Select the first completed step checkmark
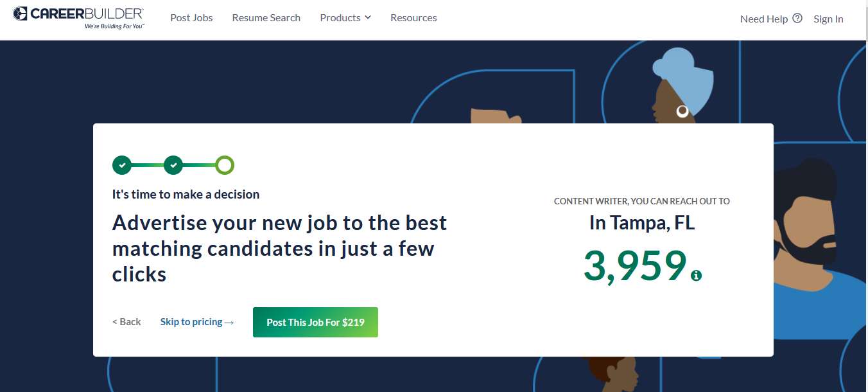Viewport: 868px width, 392px height. 122,165
